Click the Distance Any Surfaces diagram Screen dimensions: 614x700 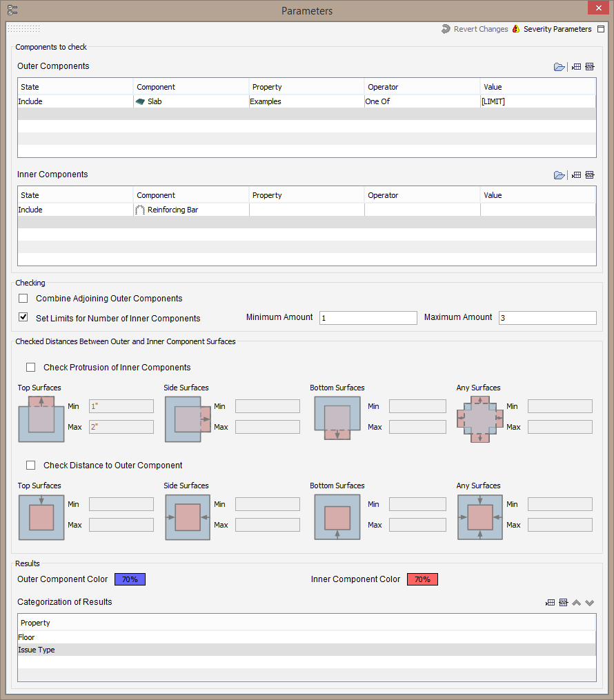click(x=480, y=517)
